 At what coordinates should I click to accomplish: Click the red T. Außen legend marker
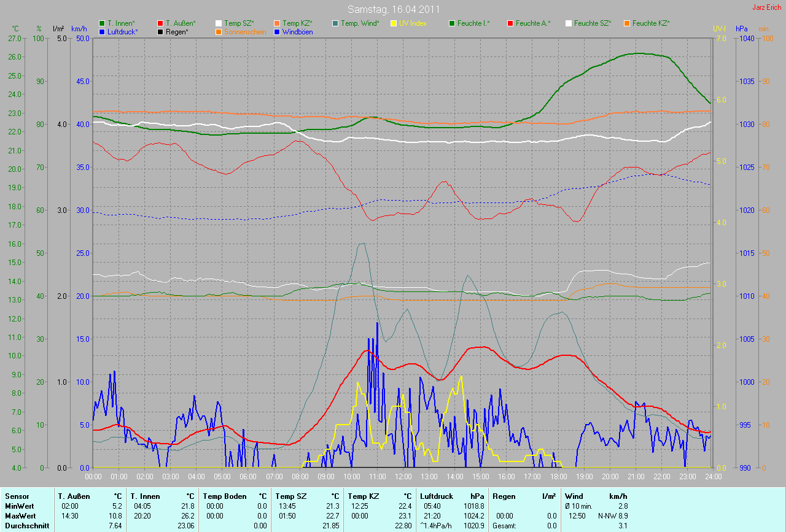(x=160, y=23)
